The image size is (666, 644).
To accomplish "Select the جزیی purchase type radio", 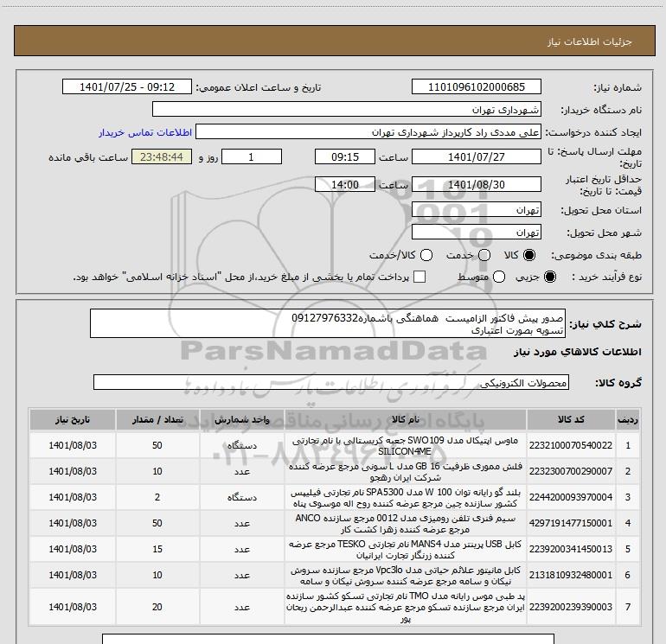I will click(x=550, y=277).
